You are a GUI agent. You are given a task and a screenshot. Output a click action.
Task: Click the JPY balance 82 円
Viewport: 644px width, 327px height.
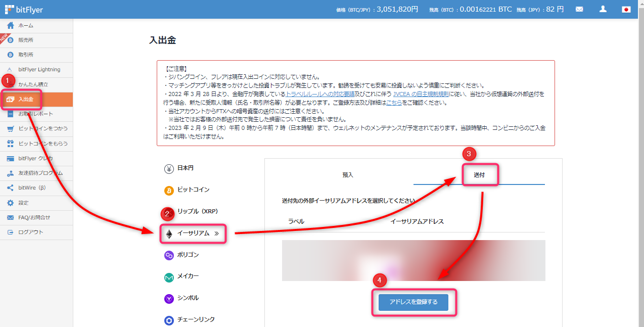point(555,9)
